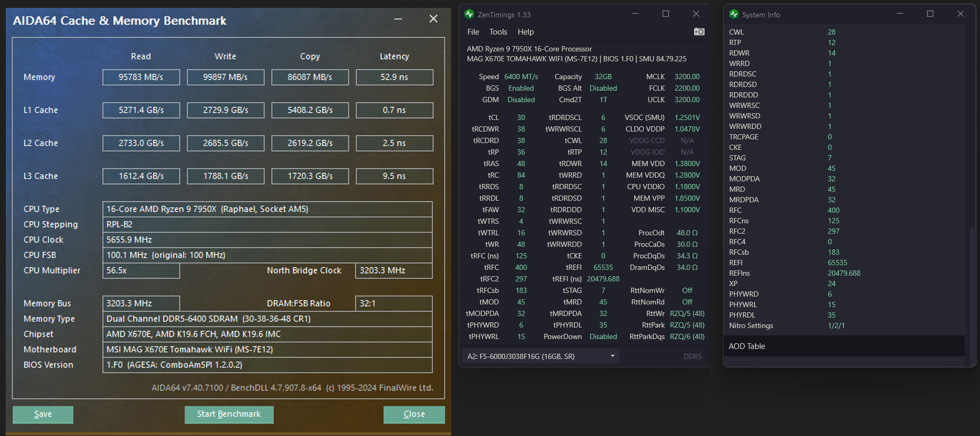Click the CPU Stepping field showing RPL-B2
The width and height of the screenshot is (980, 436).
(268, 224)
